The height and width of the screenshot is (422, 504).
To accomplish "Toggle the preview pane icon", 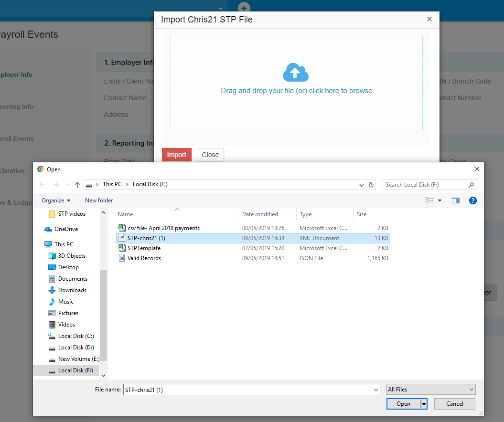I will tap(455, 200).
